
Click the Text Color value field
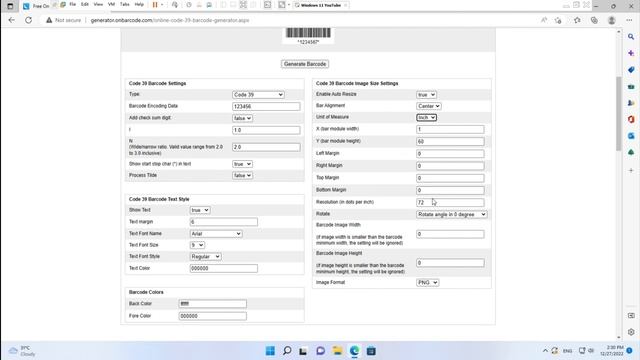coord(224,269)
